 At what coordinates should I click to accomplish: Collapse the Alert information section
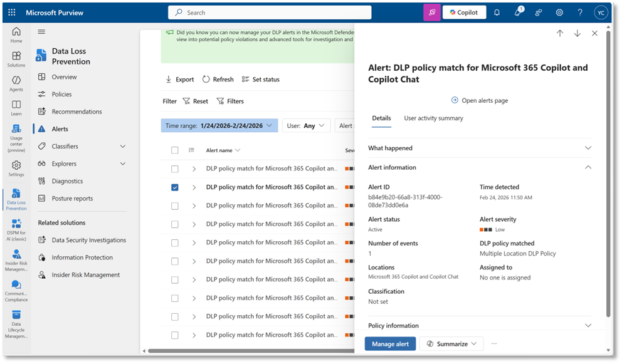click(x=480, y=167)
